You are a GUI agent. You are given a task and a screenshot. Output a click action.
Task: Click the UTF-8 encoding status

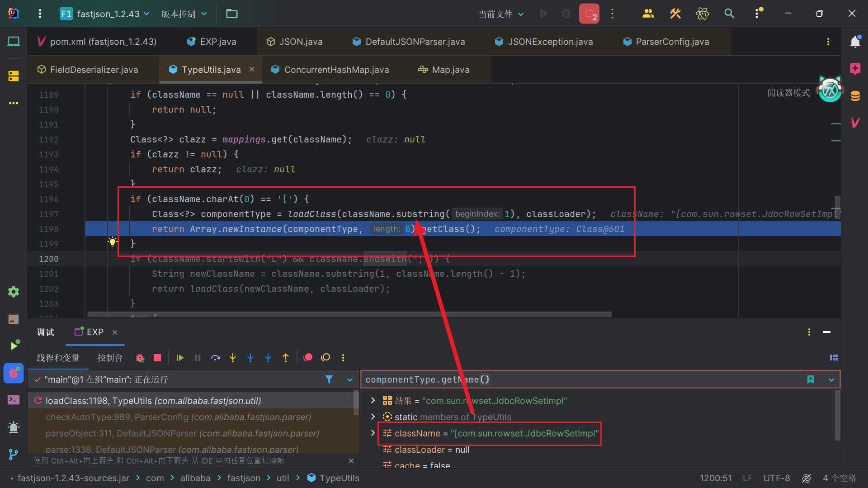point(777,478)
